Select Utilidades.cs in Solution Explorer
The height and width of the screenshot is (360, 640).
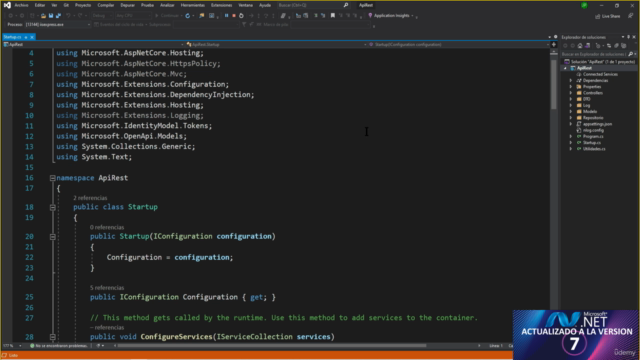tap(594, 149)
